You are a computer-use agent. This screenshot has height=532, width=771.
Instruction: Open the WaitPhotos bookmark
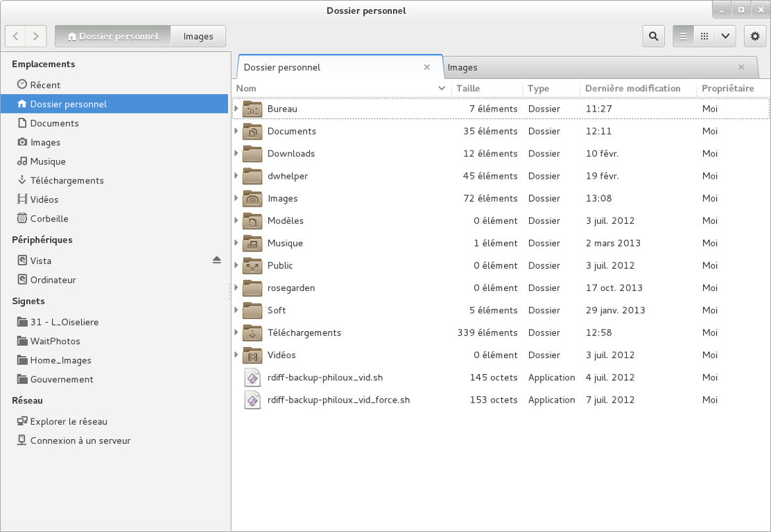[55, 341]
